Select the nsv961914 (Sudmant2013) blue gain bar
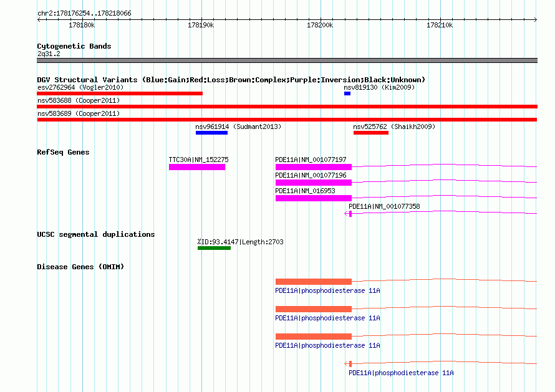 [x=211, y=133]
